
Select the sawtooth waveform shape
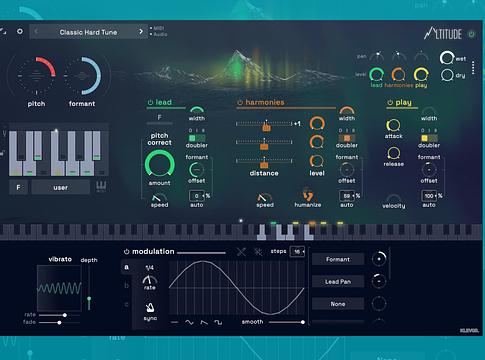(x=204, y=322)
